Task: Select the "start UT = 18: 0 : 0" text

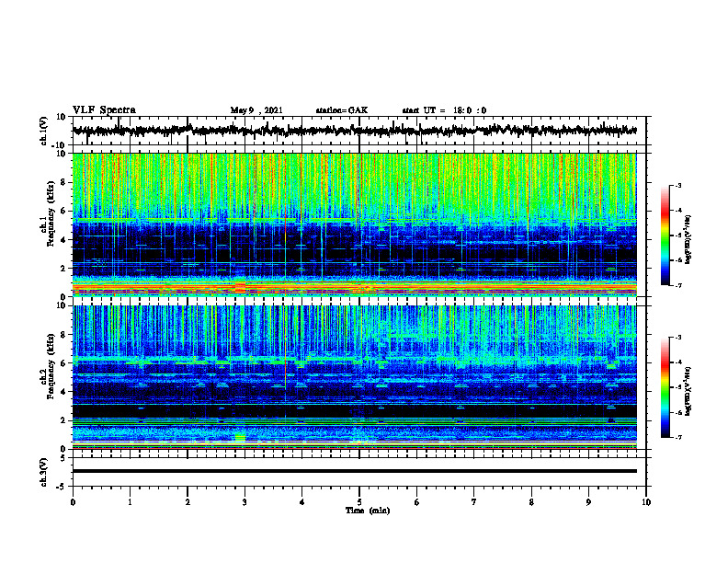Action: tap(444, 110)
